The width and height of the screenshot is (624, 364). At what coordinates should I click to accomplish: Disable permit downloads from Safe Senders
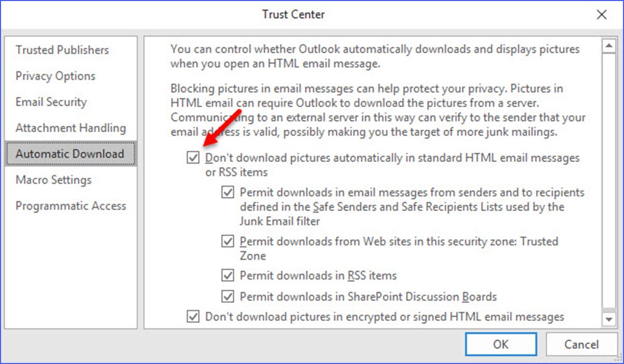(x=228, y=192)
